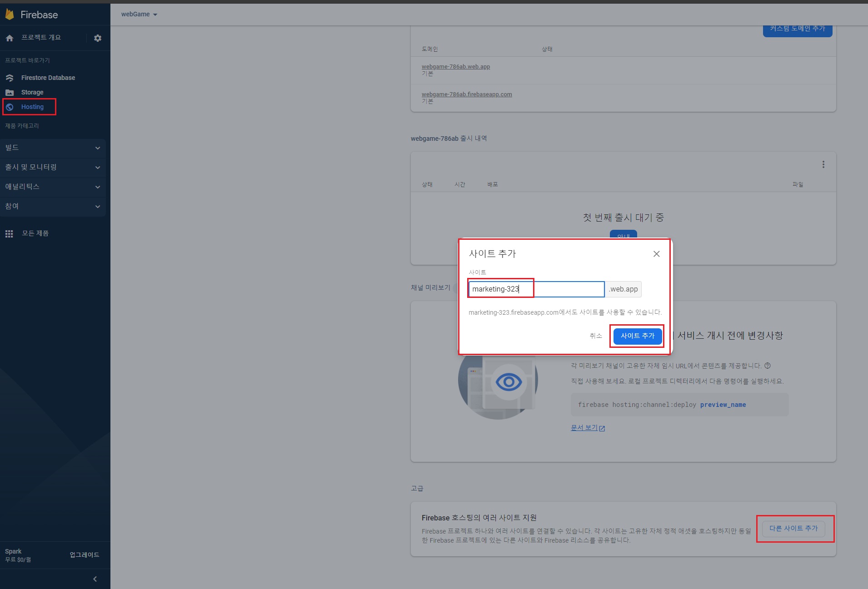Open webgame-786ab.firebaseapp.com link
This screenshot has width=868, height=589.
pos(467,94)
